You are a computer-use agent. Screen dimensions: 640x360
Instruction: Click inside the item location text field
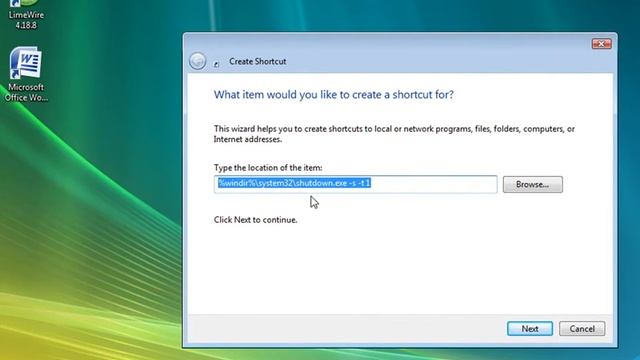pos(356,184)
